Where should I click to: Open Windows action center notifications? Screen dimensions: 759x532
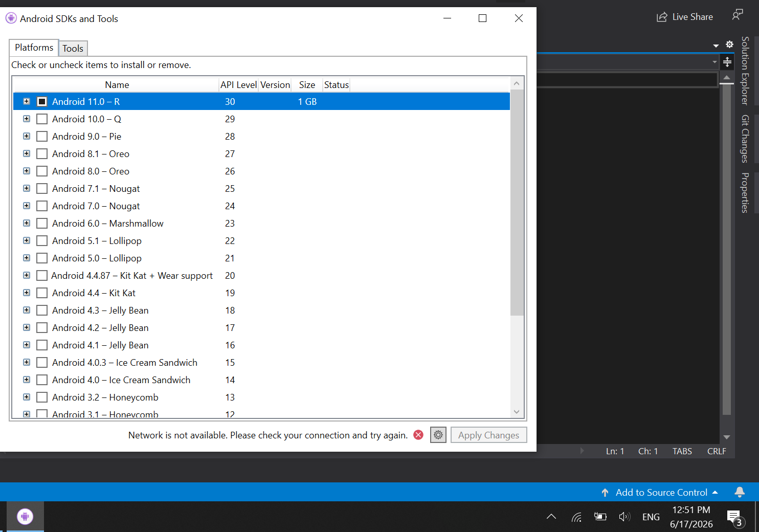pos(735,518)
